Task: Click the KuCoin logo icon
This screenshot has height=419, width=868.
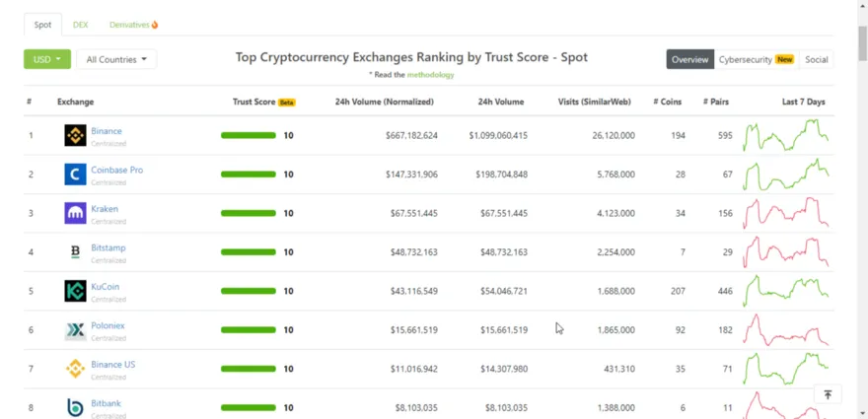Action: (x=75, y=291)
